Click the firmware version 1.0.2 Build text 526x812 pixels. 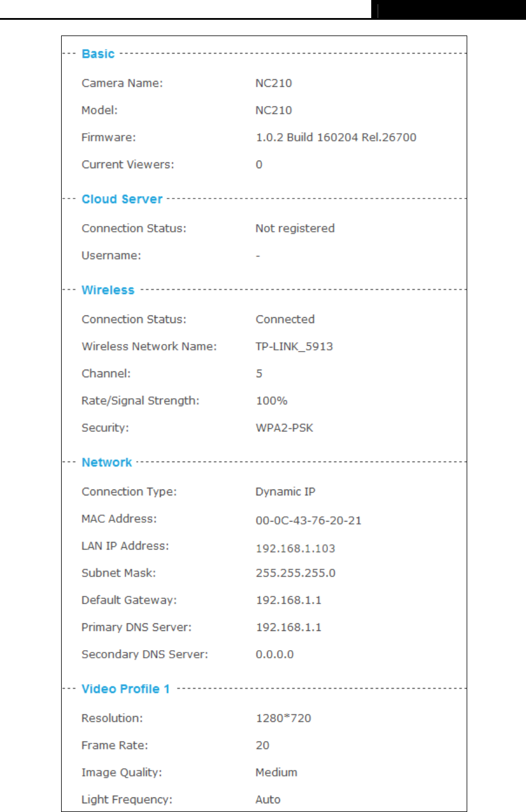pyautogui.click(x=336, y=137)
